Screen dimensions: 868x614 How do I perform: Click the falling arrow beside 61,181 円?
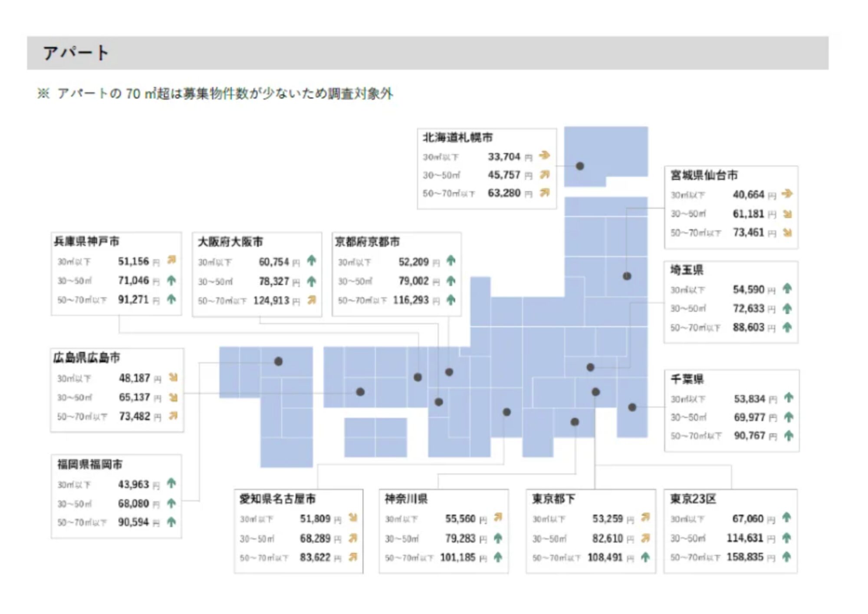point(787,214)
